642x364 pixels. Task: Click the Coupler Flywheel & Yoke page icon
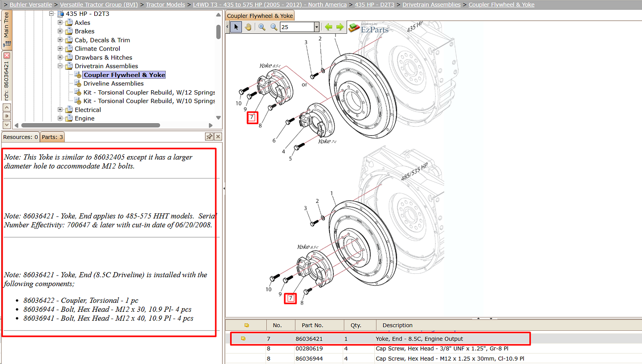coord(78,75)
